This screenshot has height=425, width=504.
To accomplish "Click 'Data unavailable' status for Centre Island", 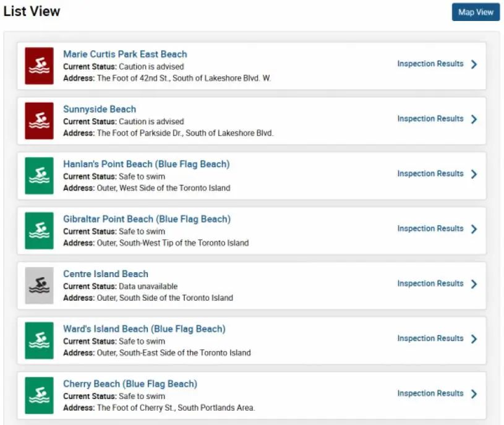I will [148, 286].
